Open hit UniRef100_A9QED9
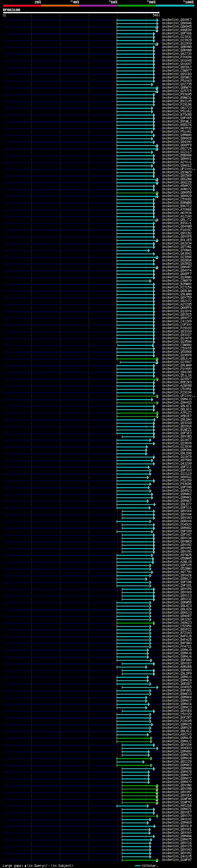 tap(177, 30)
